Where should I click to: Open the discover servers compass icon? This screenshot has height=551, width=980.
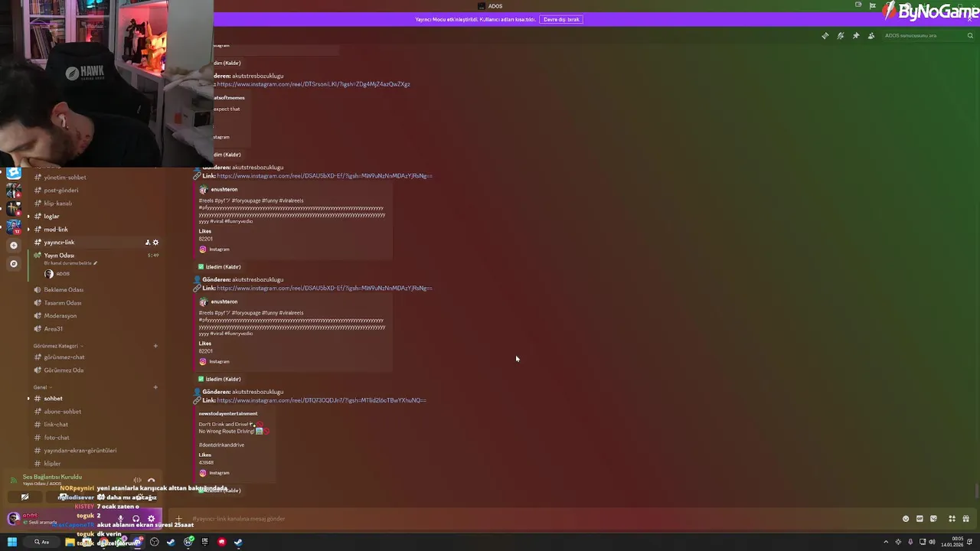13,264
